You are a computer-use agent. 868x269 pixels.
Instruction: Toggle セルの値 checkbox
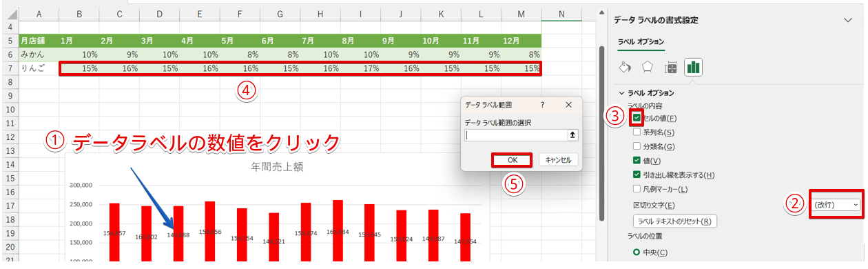pyautogui.click(x=637, y=118)
